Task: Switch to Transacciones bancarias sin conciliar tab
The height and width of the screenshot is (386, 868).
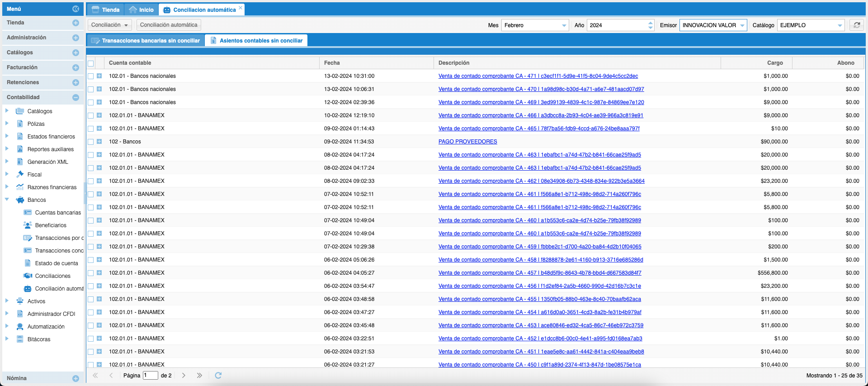Action: [x=146, y=41]
